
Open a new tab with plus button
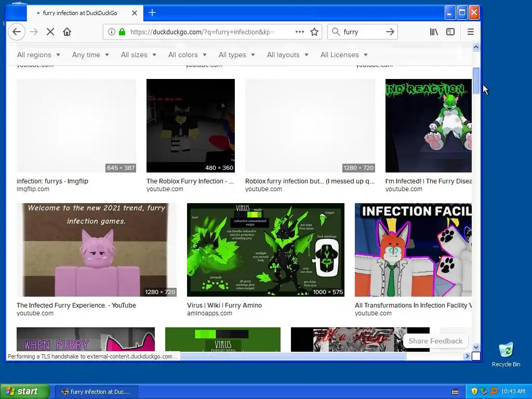click(x=152, y=13)
